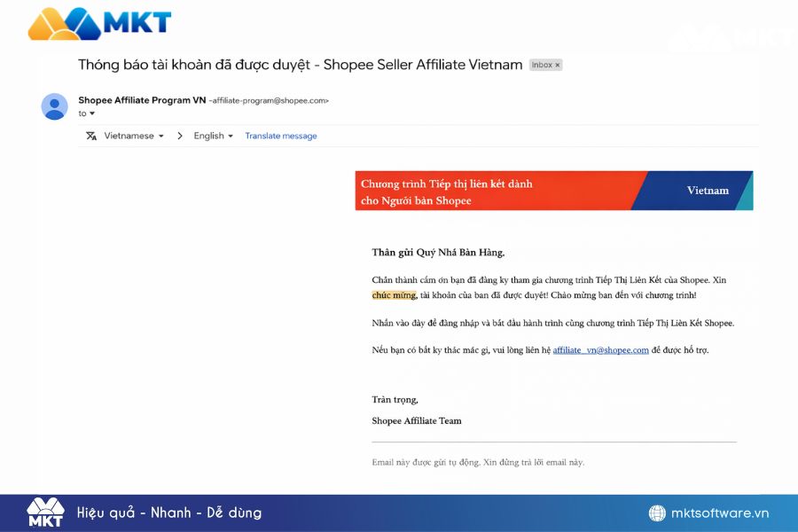Click the globe icon beside mktsoftware.vn
798x532 pixels.
click(x=657, y=513)
